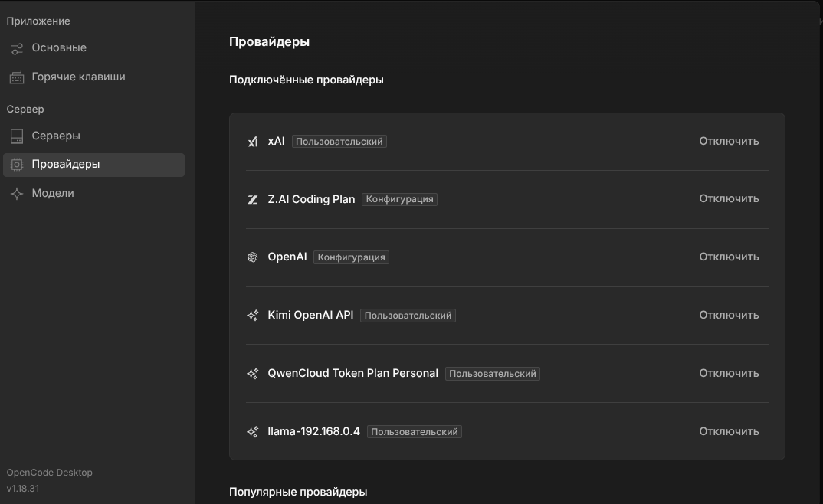Viewport: 823px width, 504px height.
Task: Click the OpenAI provider name
Action: coord(287,257)
